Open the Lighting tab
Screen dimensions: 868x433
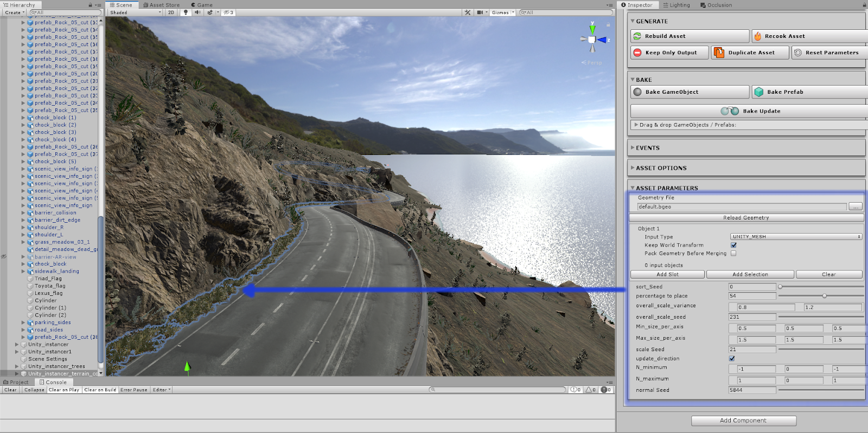point(676,5)
